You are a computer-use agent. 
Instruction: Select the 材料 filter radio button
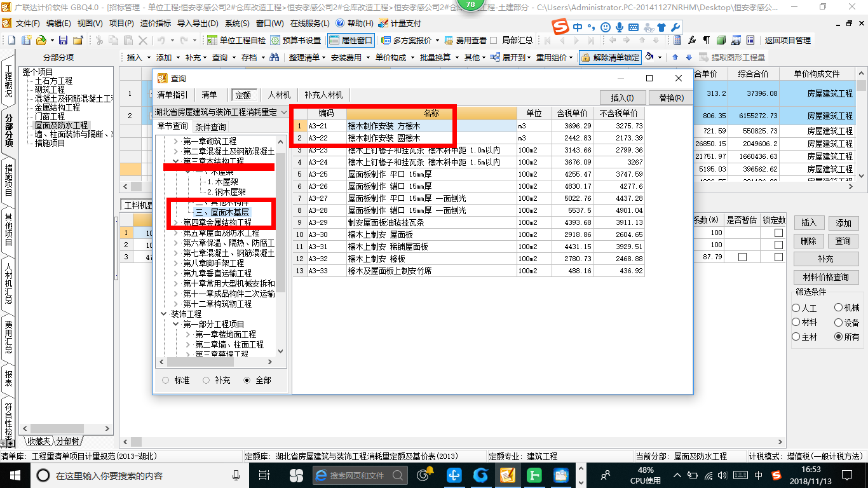796,322
